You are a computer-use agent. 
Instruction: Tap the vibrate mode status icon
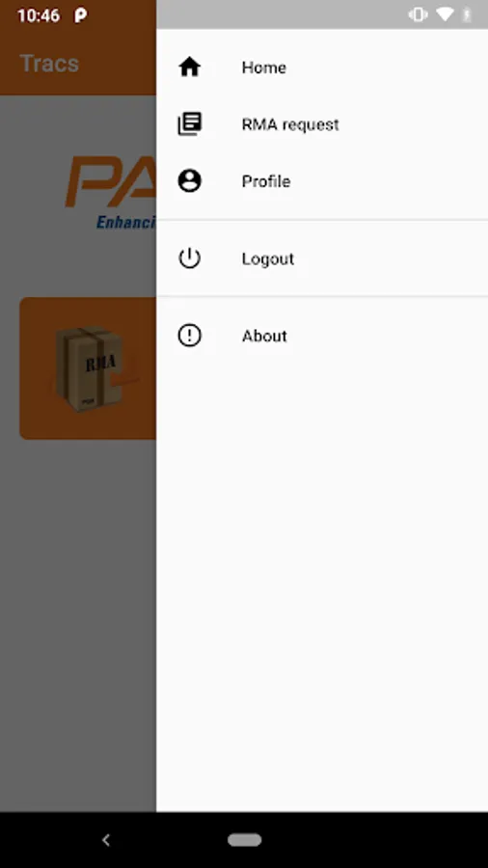(418, 14)
